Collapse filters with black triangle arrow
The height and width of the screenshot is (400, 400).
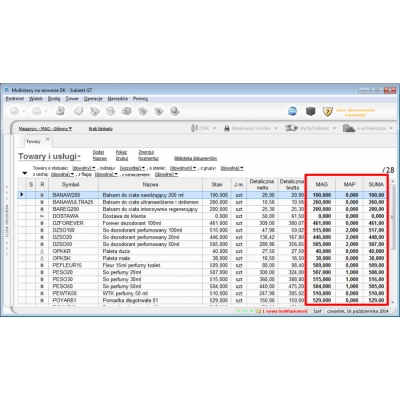[25, 173]
